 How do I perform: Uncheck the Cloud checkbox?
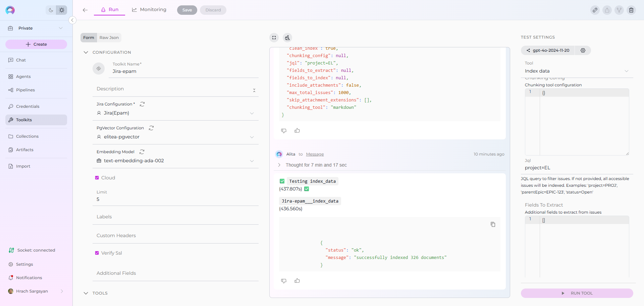[x=97, y=178]
